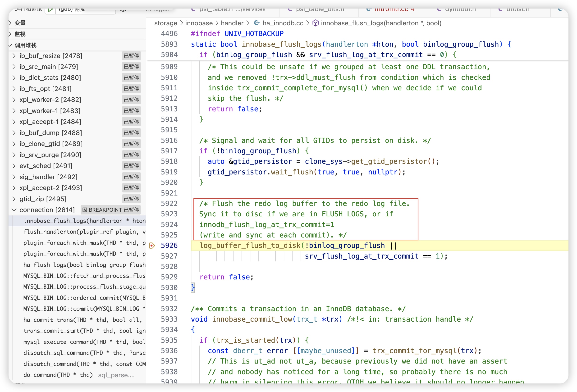The height and width of the screenshot is (392, 577).
Task: Open launch configuration gear icon
Action: (x=123, y=10)
